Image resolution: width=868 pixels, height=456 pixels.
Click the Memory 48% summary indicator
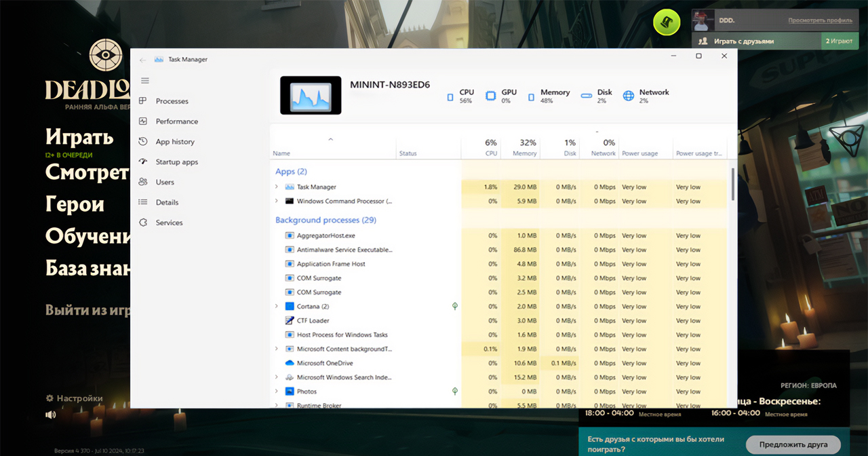tap(549, 96)
